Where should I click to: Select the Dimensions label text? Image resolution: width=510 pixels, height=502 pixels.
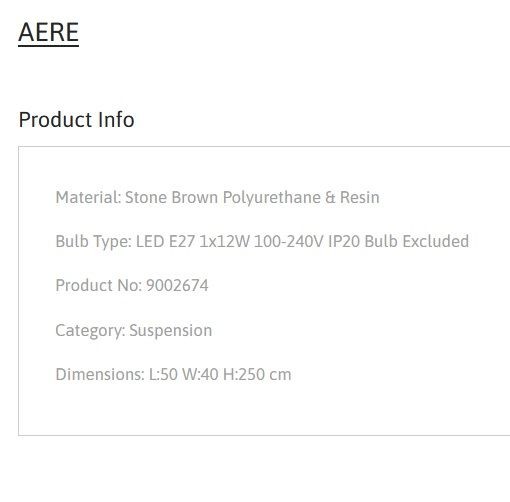[x=100, y=374]
